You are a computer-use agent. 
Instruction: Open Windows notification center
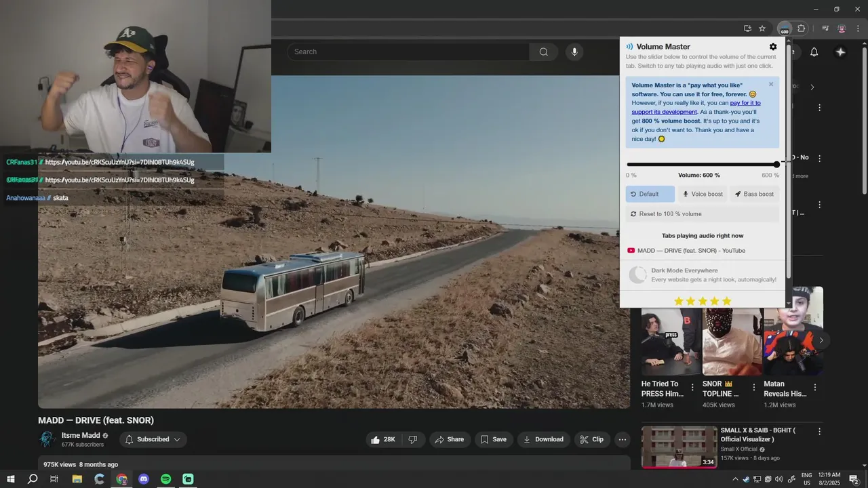854,479
